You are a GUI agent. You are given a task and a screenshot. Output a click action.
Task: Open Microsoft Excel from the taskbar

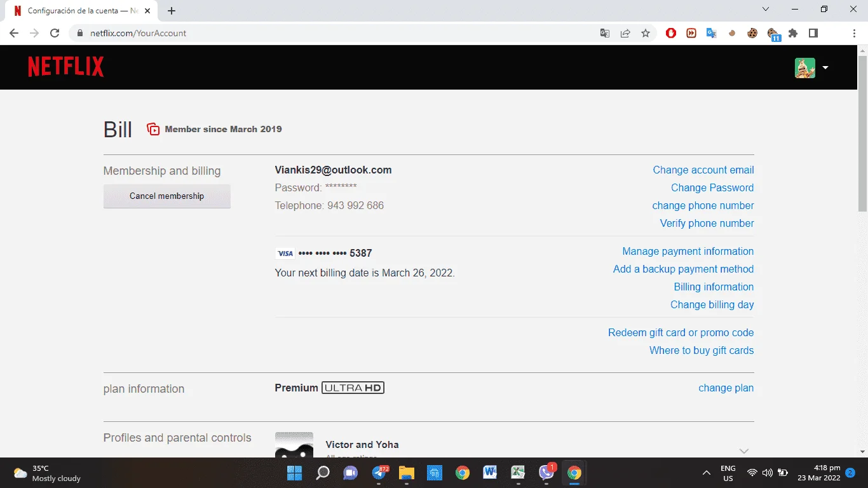click(x=518, y=473)
